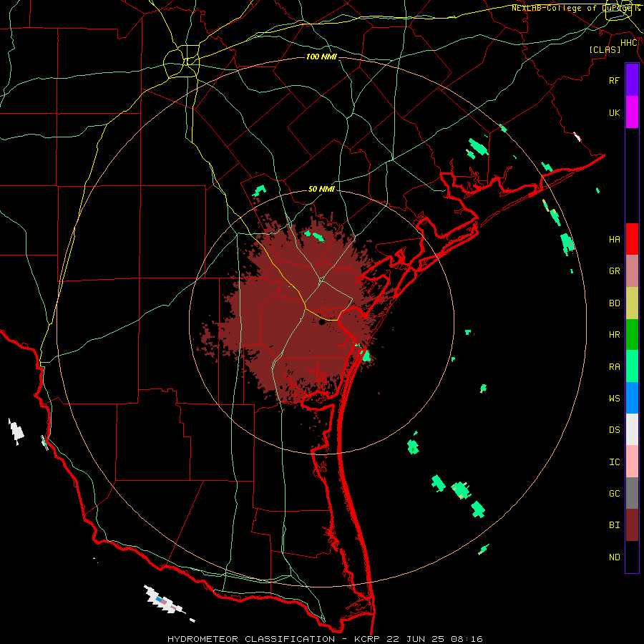
Task: Click the "WS" legend label
Action: click(614, 399)
